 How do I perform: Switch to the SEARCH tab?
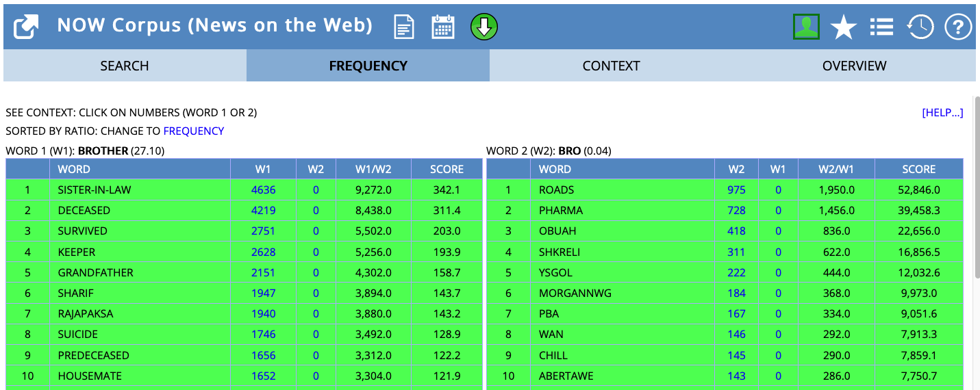pyautogui.click(x=125, y=66)
